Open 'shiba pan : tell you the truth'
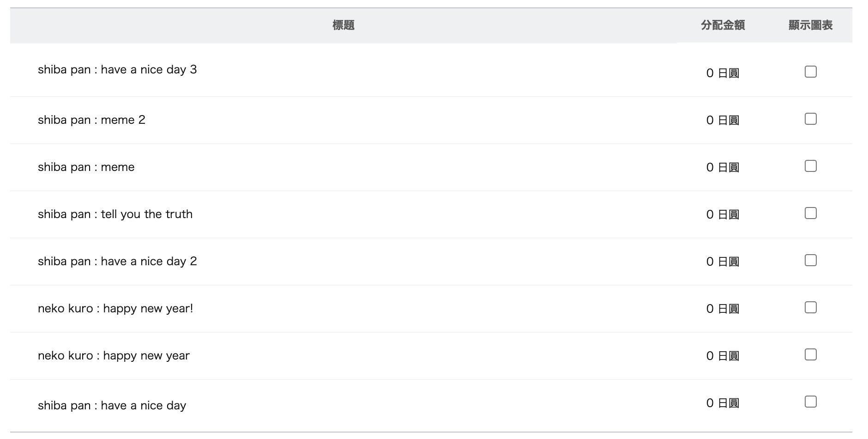The image size is (868, 439). click(115, 214)
